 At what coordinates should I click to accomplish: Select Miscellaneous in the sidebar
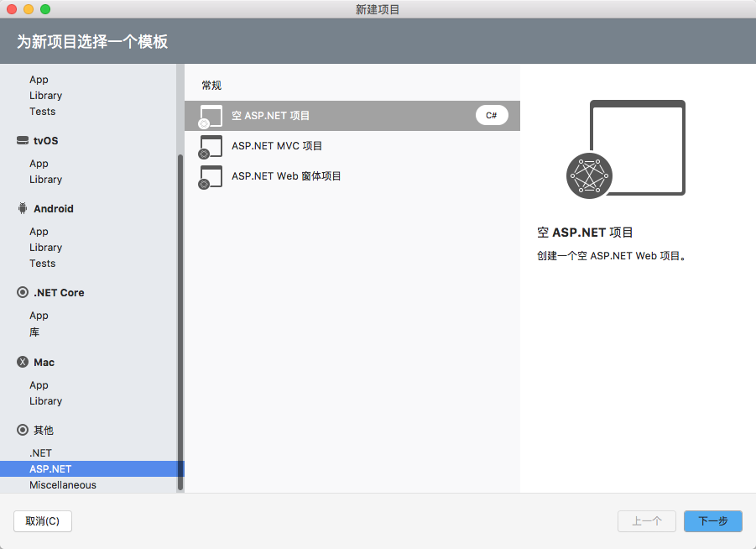click(x=63, y=485)
